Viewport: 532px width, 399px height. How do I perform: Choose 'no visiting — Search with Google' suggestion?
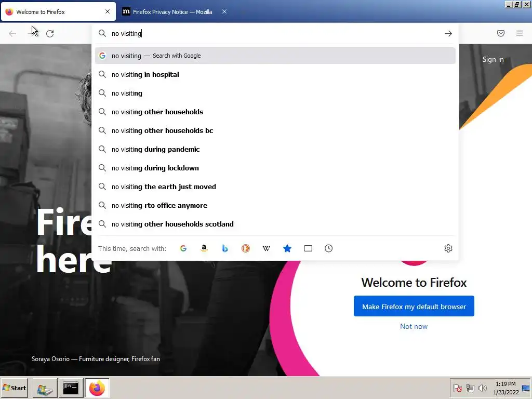[x=275, y=56]
